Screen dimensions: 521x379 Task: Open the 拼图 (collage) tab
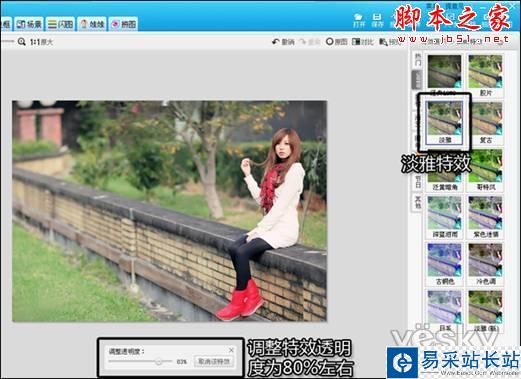coord(123,24)
